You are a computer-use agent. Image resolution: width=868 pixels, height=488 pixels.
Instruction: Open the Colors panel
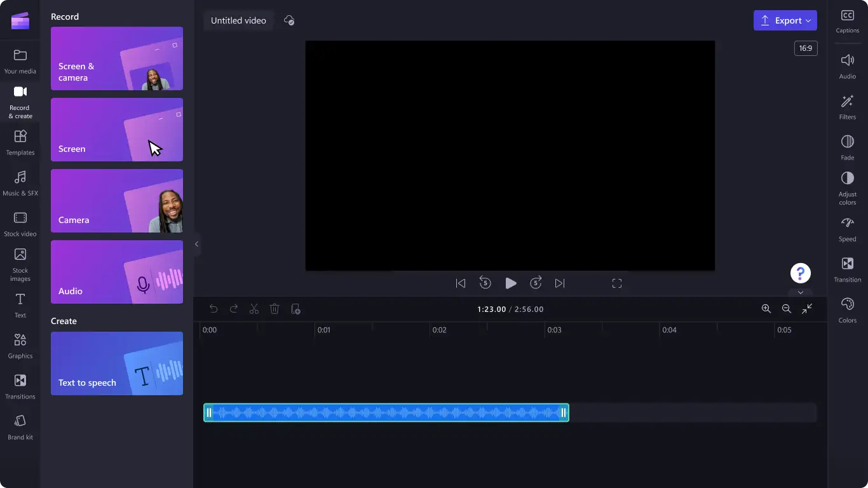(x=848, y=311)
